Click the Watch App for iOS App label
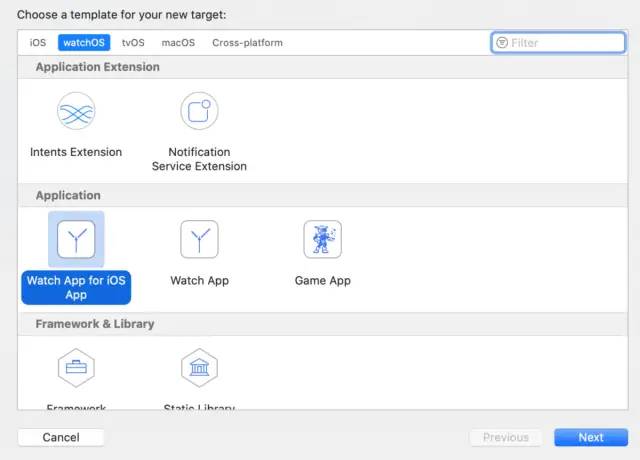The width and height of the screenshot is (640, 460). 76,287
